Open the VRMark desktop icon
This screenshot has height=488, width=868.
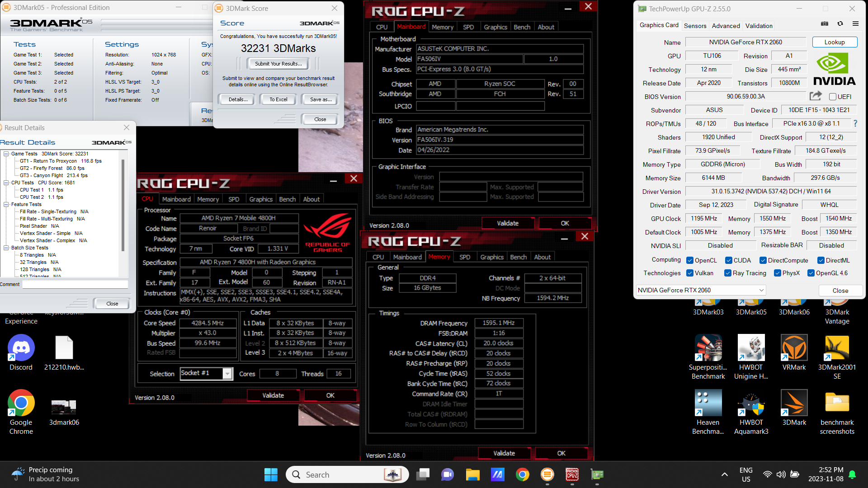794,353
